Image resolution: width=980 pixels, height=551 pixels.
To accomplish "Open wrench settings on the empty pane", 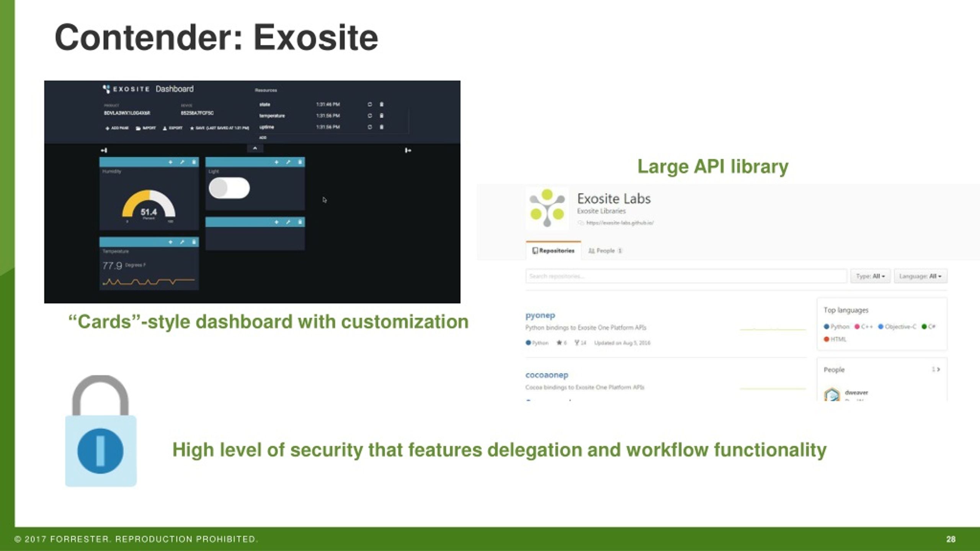I will coord(288,222).
